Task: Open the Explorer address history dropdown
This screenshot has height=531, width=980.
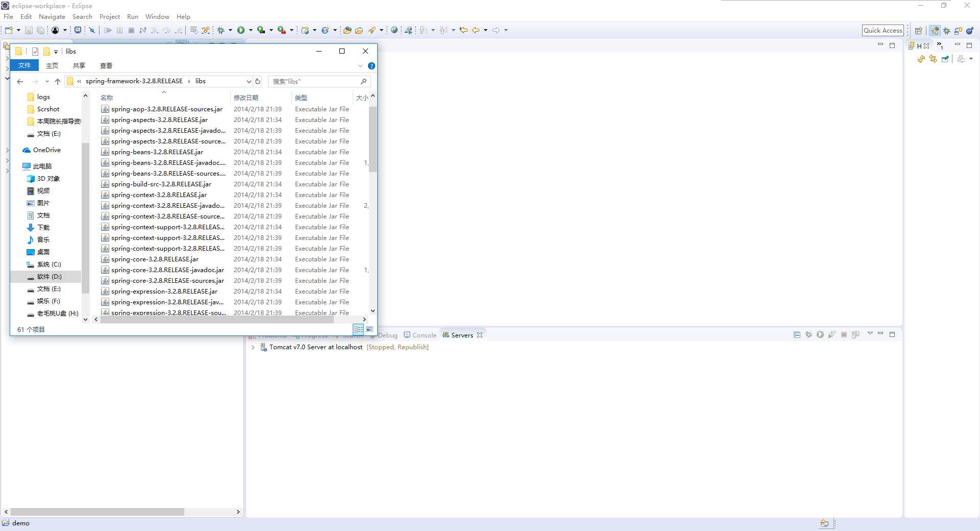Action: click(249, 81)
